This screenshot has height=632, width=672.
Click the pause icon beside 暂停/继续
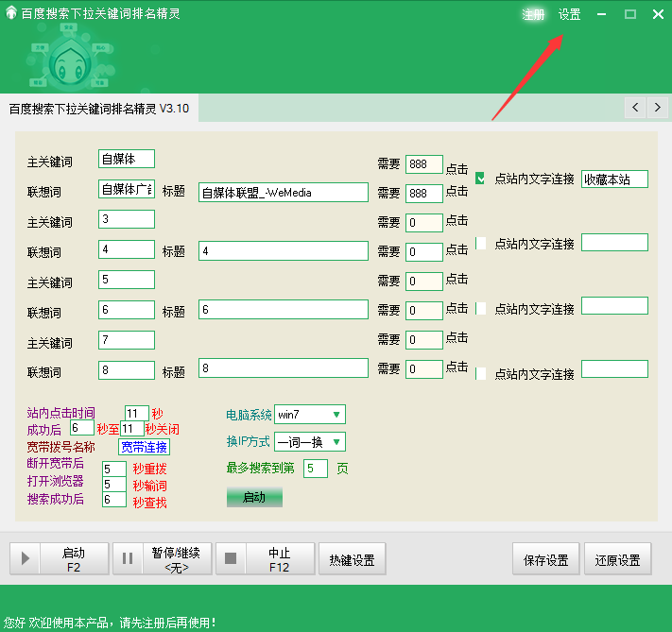coord(128,558)
